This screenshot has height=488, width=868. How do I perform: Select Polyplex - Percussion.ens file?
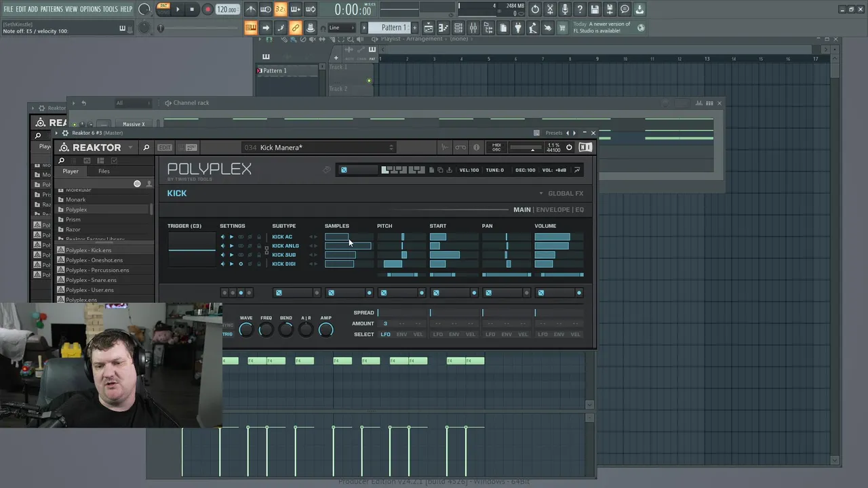click(x=97, y=270)
